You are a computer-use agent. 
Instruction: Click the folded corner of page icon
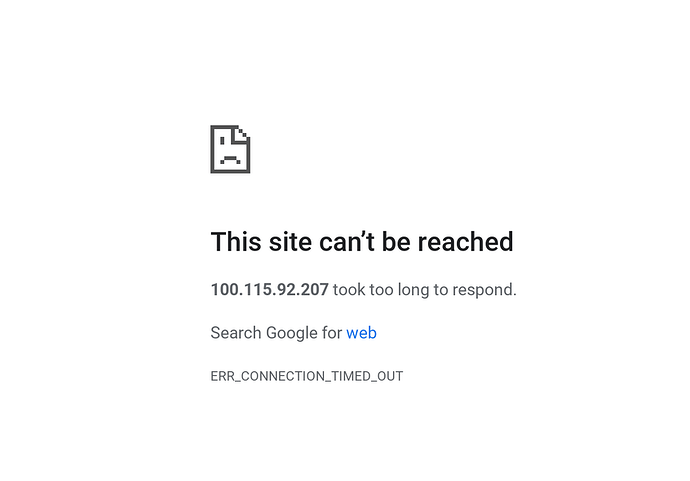click(242, 135)
